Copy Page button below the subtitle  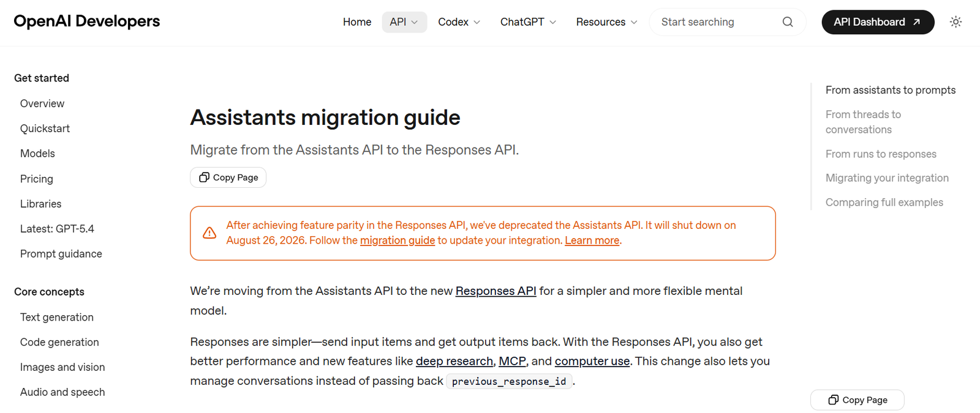[x=228, y=177]
